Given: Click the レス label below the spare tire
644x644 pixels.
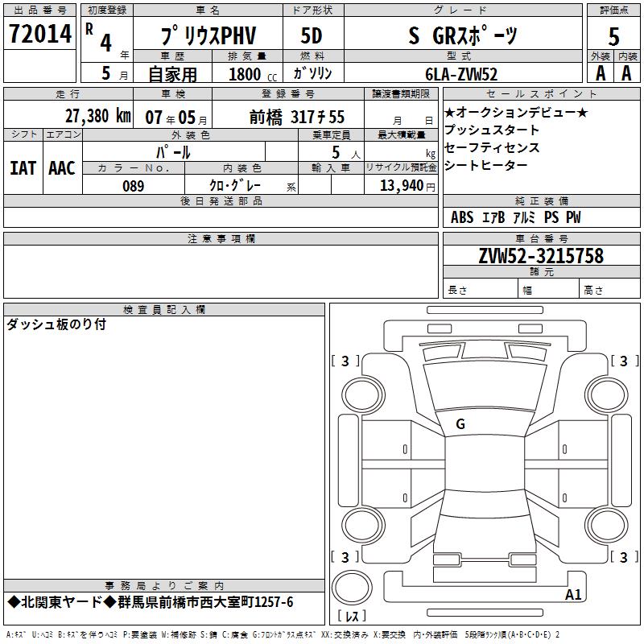Looking at the screenshot, I should click(x=352, y=617).
